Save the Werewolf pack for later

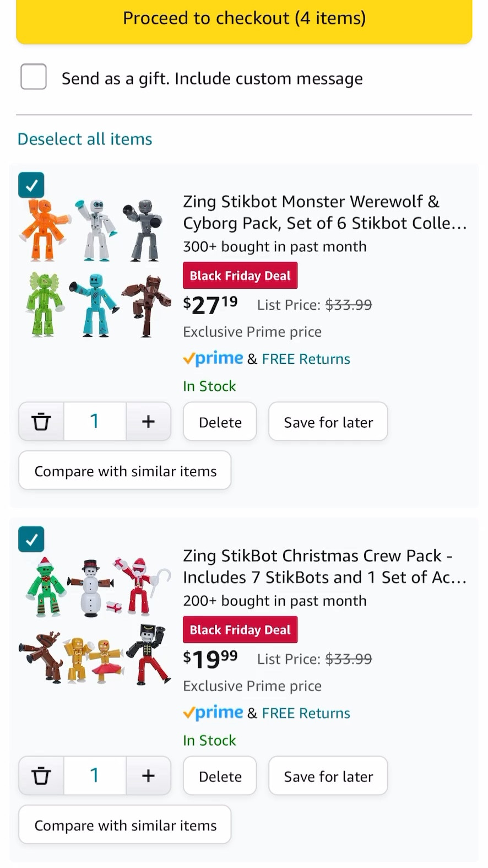328,422
